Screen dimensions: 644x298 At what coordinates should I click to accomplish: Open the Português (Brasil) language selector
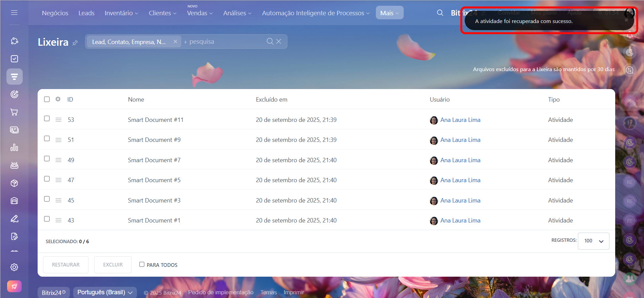click(x=104, y=292)
